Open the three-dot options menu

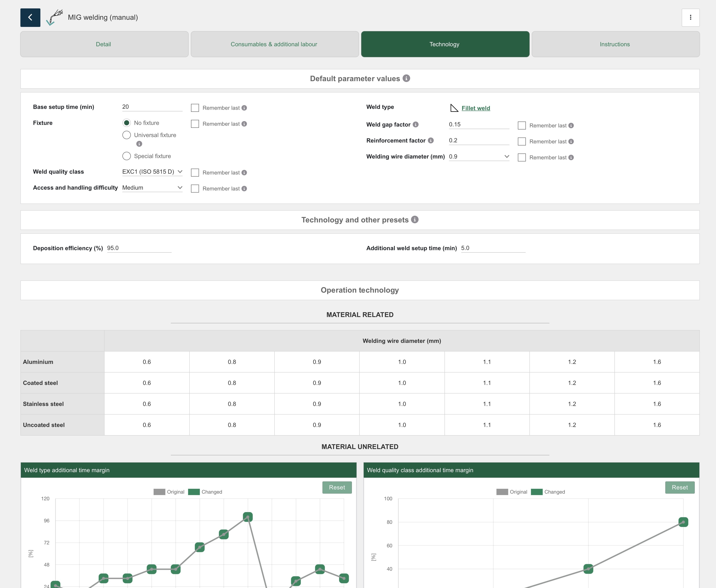(690, 18)
